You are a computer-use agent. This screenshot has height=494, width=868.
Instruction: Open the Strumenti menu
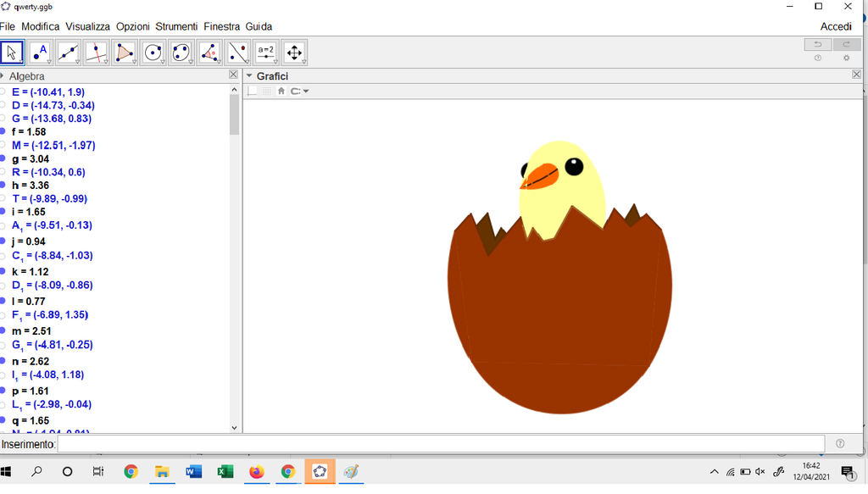click(x=176, y=26)
